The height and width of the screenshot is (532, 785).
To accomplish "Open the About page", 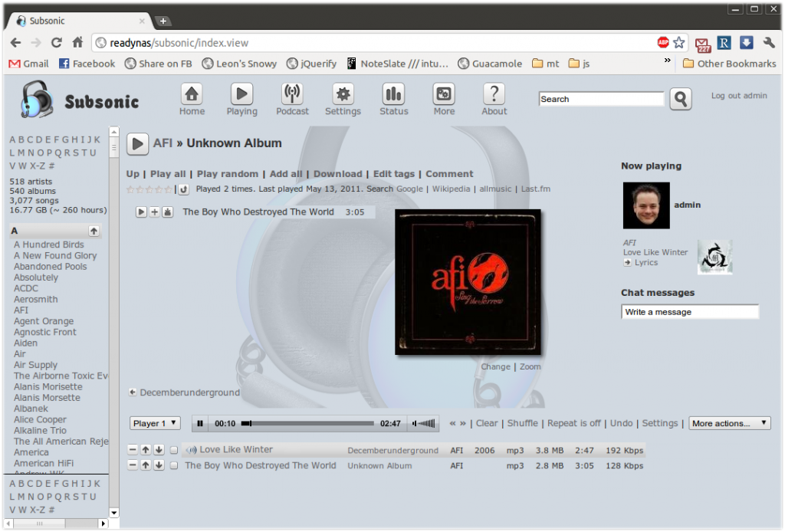I will [x=494, y=100].
